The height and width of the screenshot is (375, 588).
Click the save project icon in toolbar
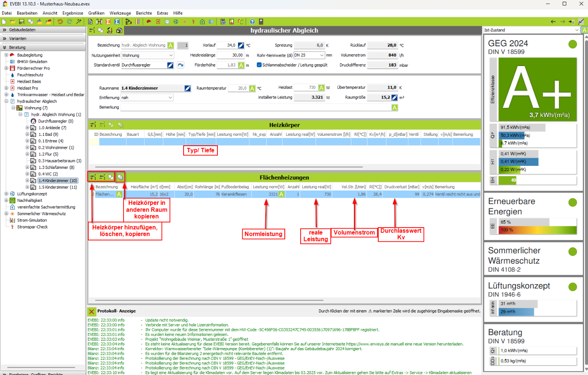click(21, 21)
